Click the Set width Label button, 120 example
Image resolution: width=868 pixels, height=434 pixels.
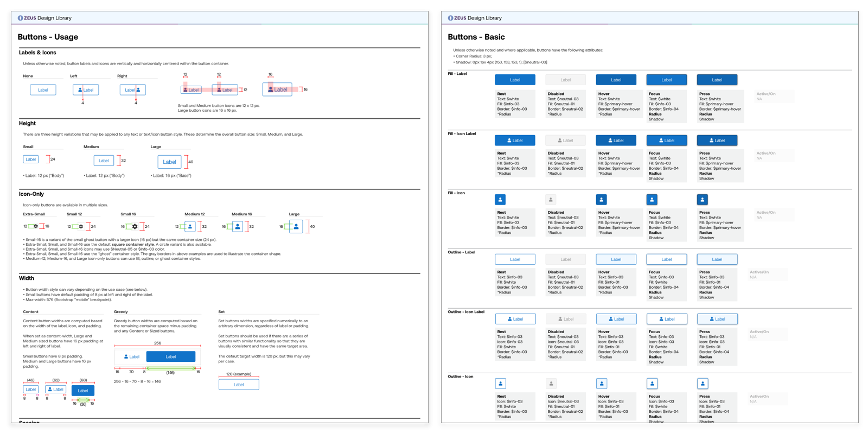[239, 385]
